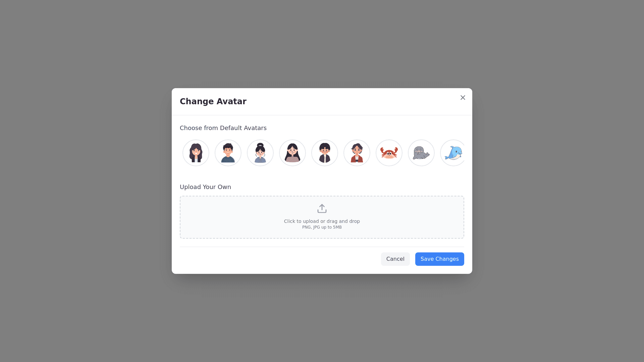This screenshot has width=644, height=362.
Task: Select woman avatar with pink top
Action: click(292, 153)
